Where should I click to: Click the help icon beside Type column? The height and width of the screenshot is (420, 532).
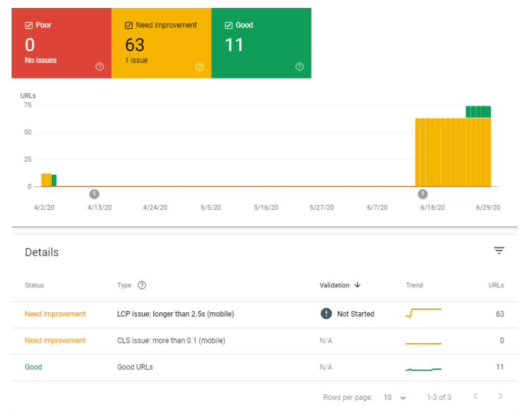tap(142, 285)
